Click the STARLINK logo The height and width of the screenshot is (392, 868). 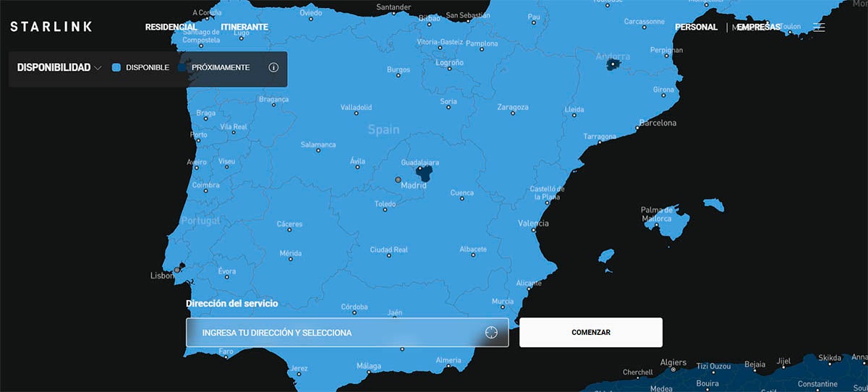coord(51,27)
